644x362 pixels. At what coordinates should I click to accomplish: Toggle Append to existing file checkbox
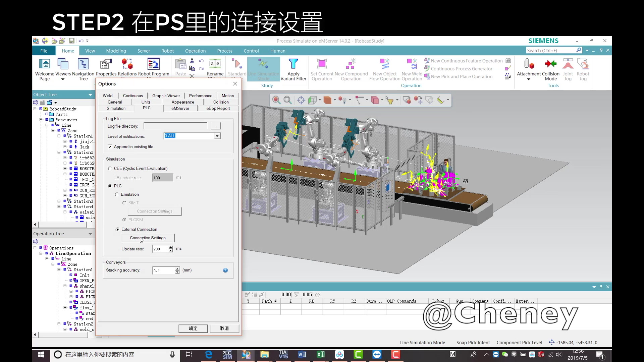point(110,147)
